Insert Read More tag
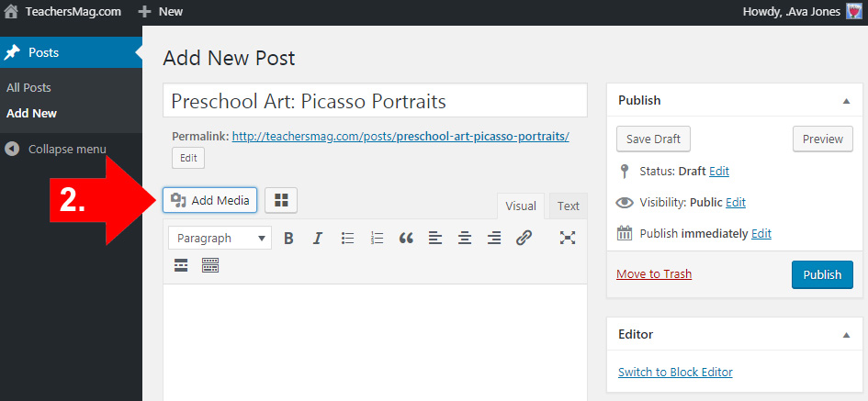868x401 pixels. [181, 265]
